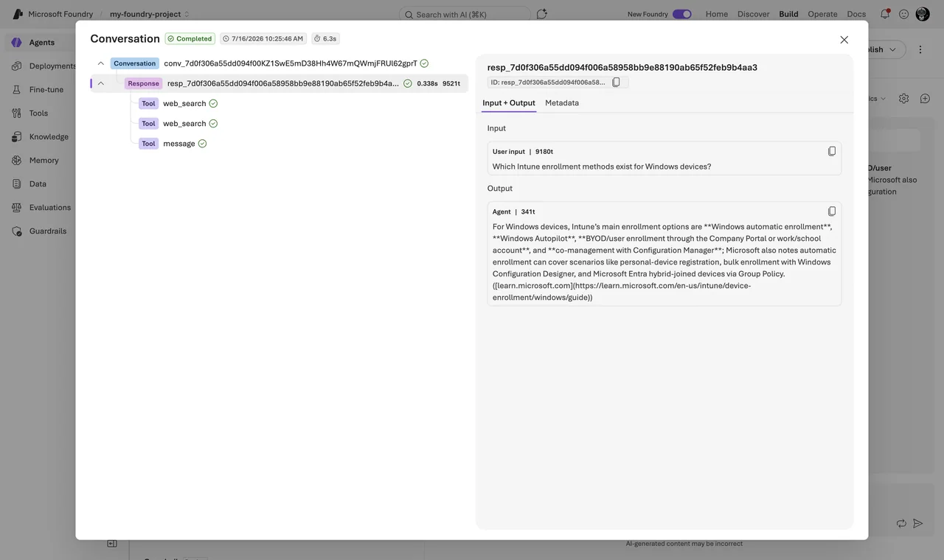Click the 6.3s duration badge

click(x=325, y=38)
